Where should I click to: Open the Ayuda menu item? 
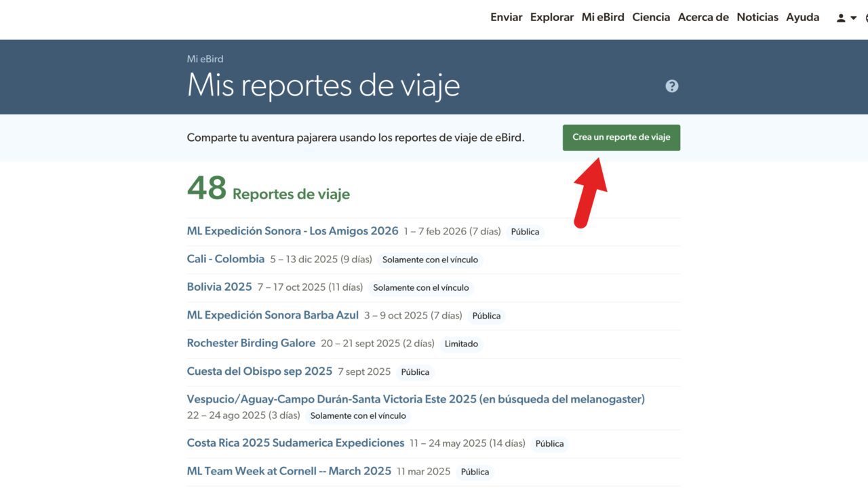click(x=802, y=18)
